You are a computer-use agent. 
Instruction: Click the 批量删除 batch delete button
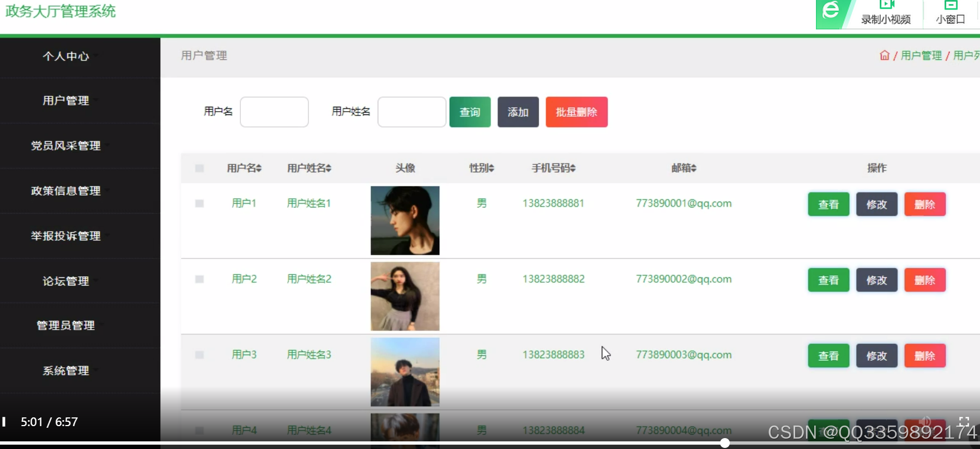tap(577, 112)
